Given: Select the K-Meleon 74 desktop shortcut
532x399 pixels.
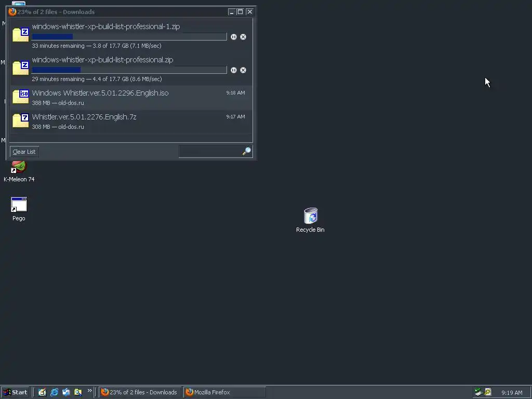Looking at the screenshot, I should point(19,171).
